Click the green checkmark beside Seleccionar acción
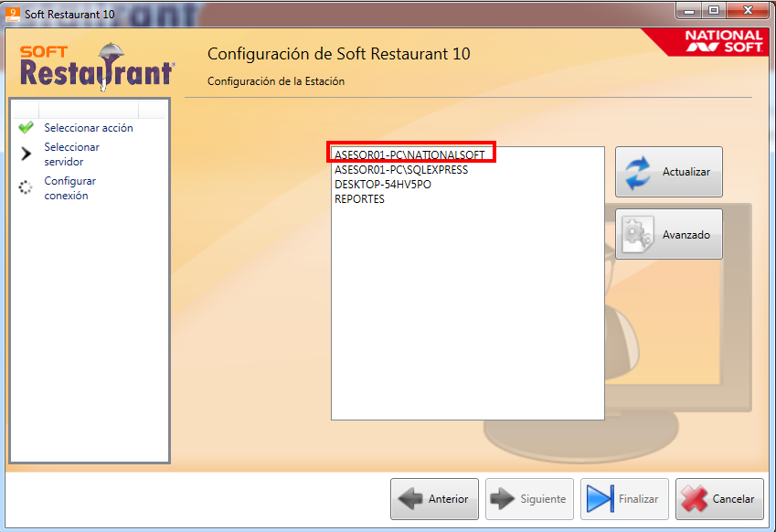This screenshot has height=532, width=776. [26, 128]
